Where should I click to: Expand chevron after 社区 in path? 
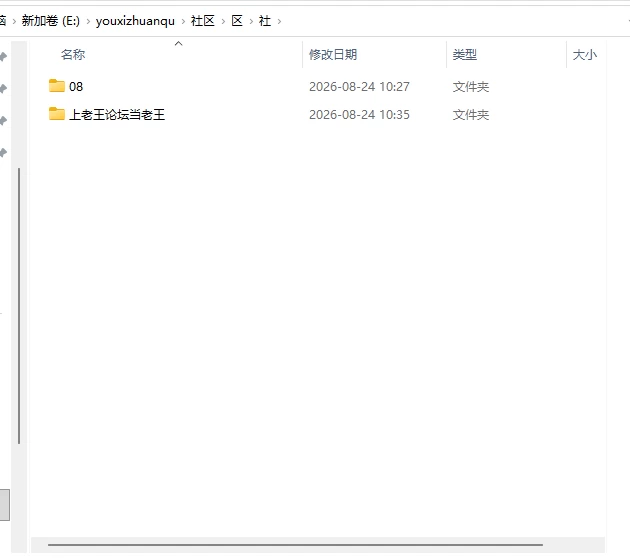(x=223, y=21)
